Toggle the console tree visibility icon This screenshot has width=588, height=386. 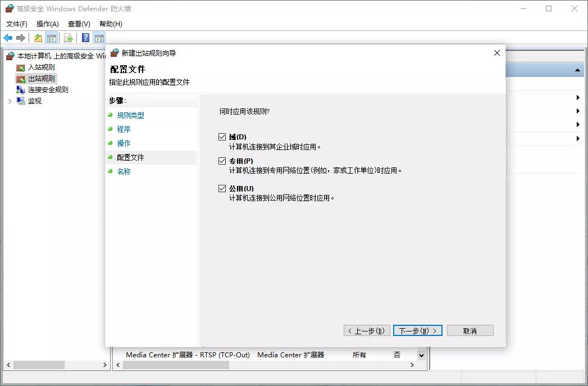51,38
